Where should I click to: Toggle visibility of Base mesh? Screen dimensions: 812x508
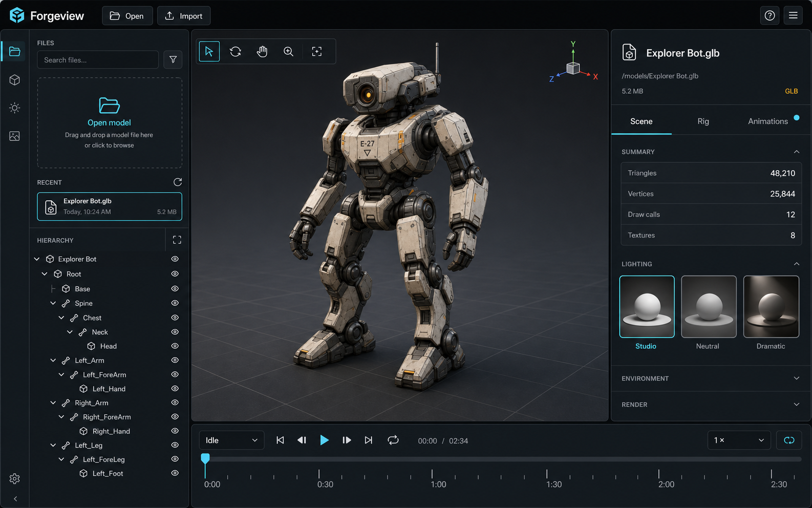[x=175, y=289]
